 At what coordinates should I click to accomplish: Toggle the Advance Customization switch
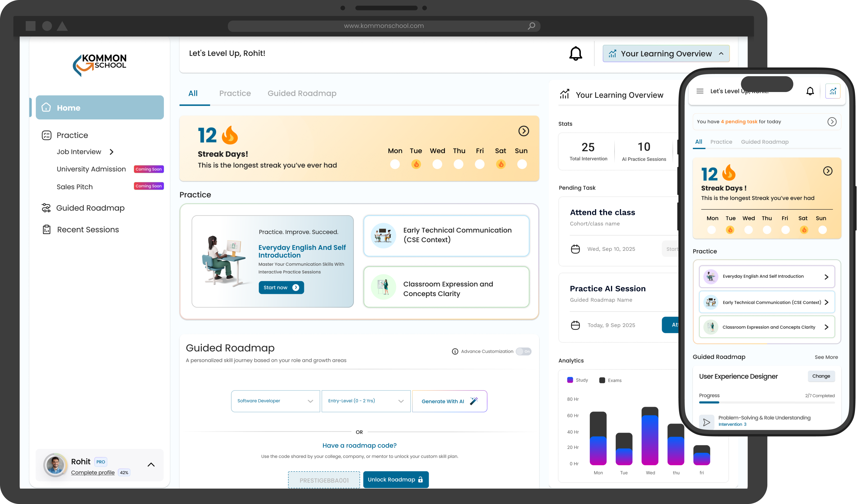[523, 351]
